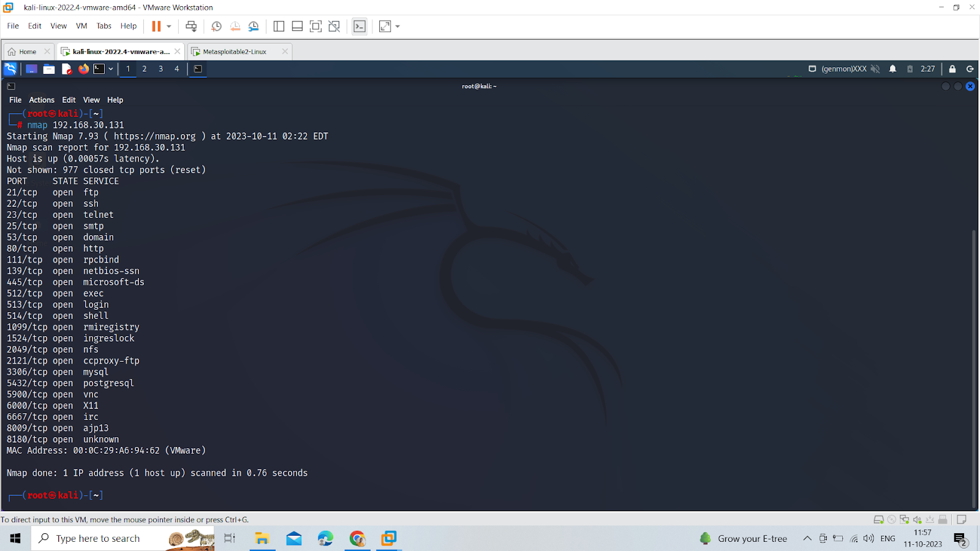Click the CD/DVD drive icon in the VMware status bar

click(x=892, y=520)
